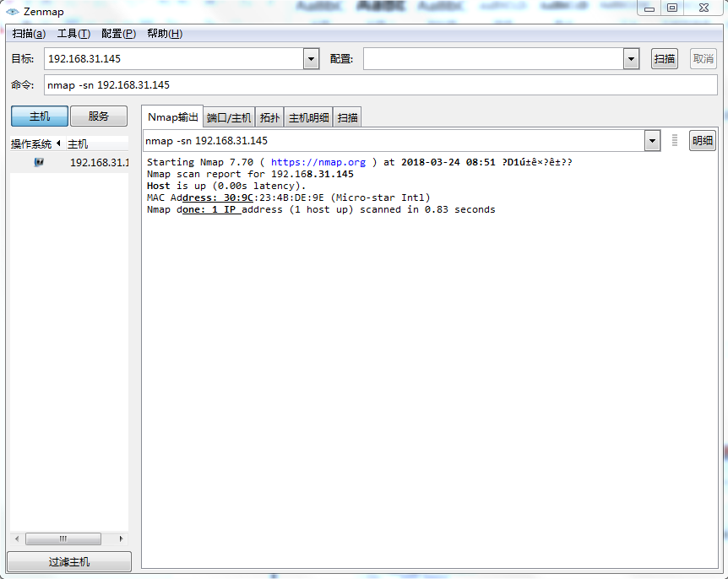Open the 工具(T) menu
This screenshot has width=728, height=579.
pos(73,34)
